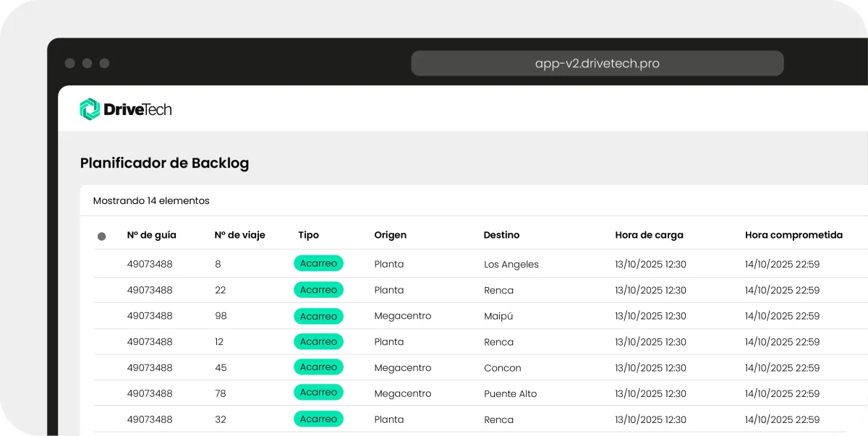Click the Planta origin in trip 12 row
Screen dimensions: 868x436
click(x=389, y=342)
